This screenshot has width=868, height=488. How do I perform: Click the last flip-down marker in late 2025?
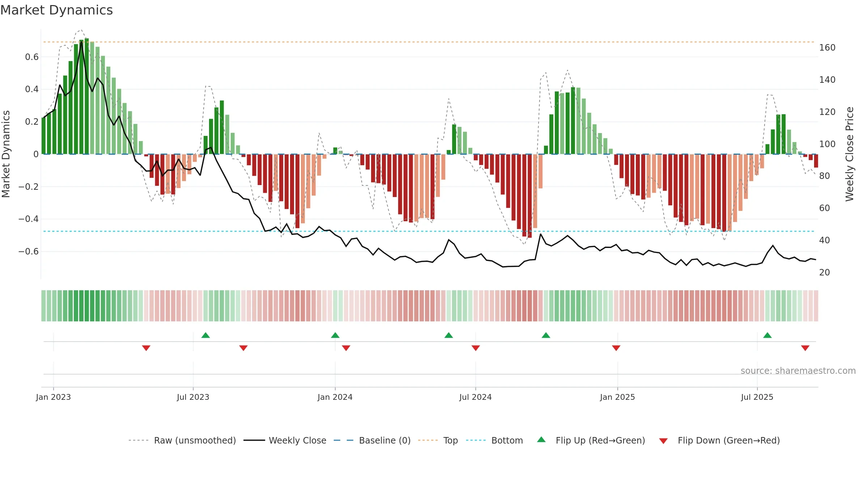805,348
